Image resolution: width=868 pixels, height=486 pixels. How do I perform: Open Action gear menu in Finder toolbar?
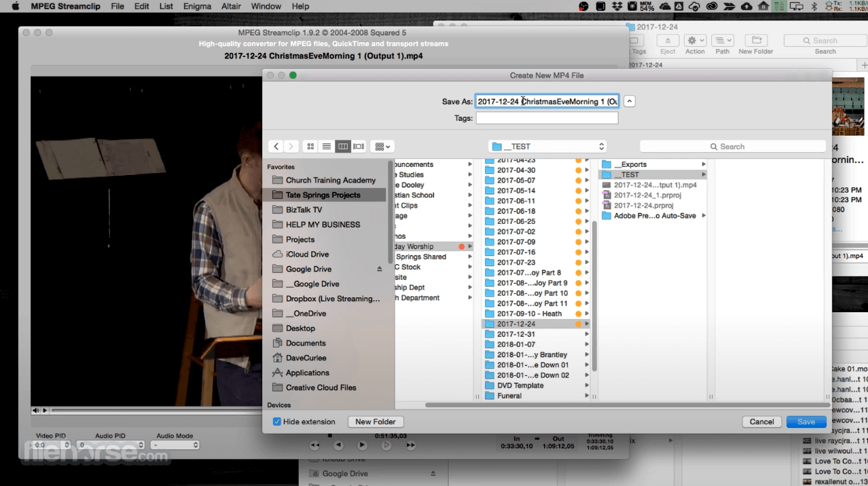click(x=695, y=41)
